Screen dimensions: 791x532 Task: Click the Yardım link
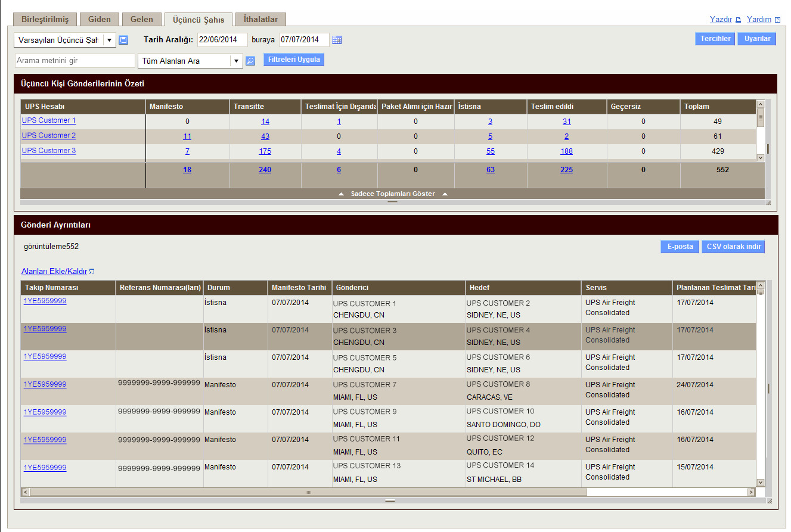point(759,20)
